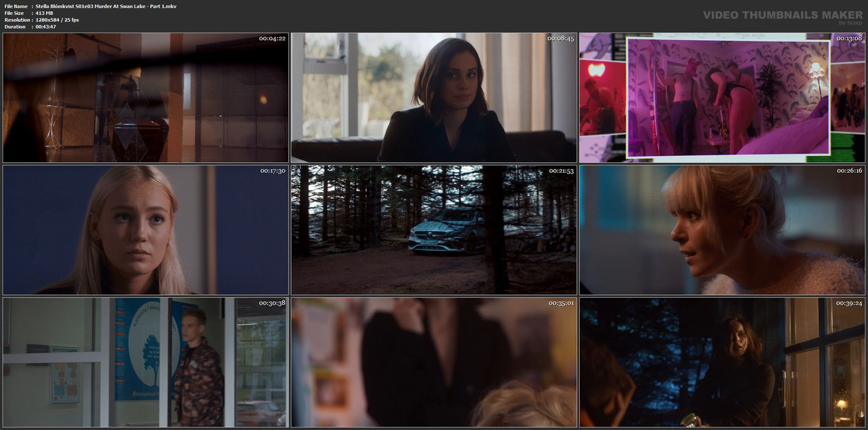Select the thumbnail at 00:08:45
Viewport: 868px width, 430px height.
tap(434, 98)
